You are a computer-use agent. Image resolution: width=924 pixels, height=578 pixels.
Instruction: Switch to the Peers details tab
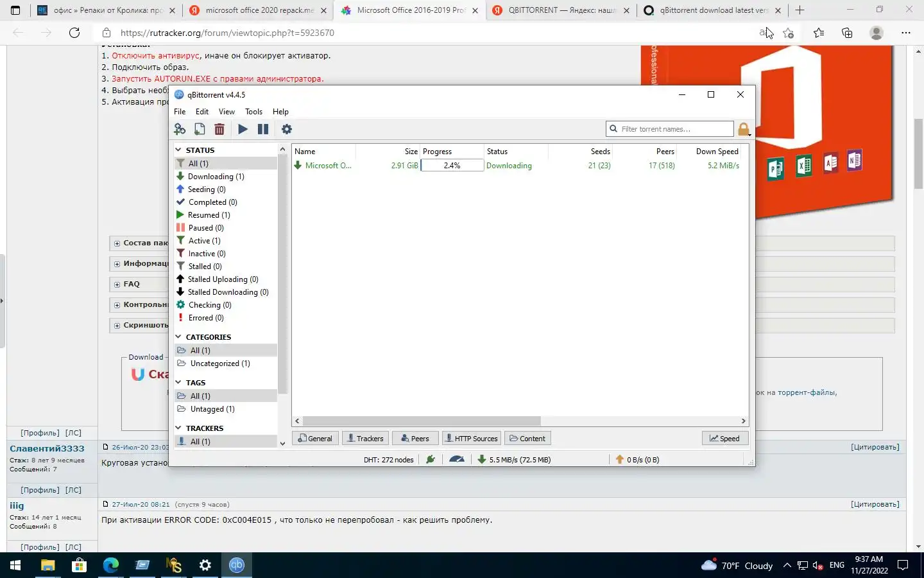[415, 439]
